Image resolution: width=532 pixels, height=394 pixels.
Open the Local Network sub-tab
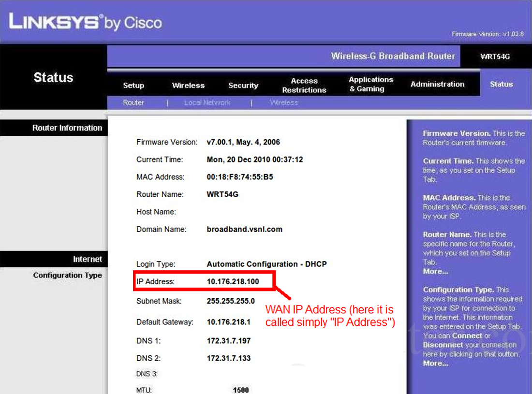point(207,102)
